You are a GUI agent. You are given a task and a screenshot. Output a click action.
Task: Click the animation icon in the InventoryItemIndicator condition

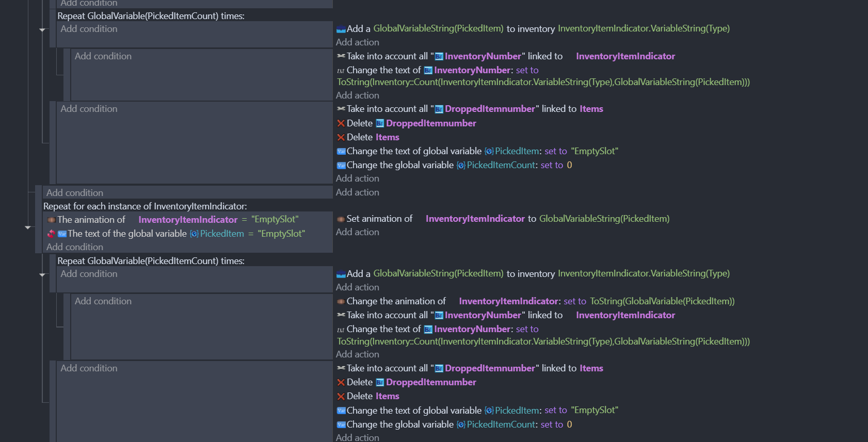point(52,220)
